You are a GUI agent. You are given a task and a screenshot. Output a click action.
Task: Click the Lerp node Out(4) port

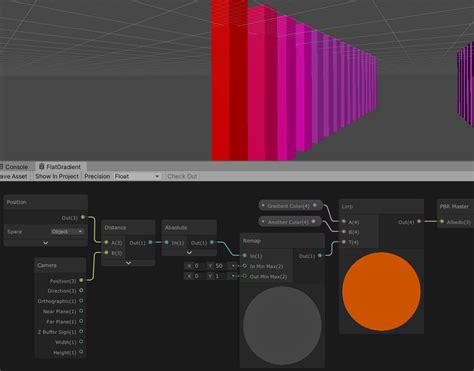tap(419, 221)
